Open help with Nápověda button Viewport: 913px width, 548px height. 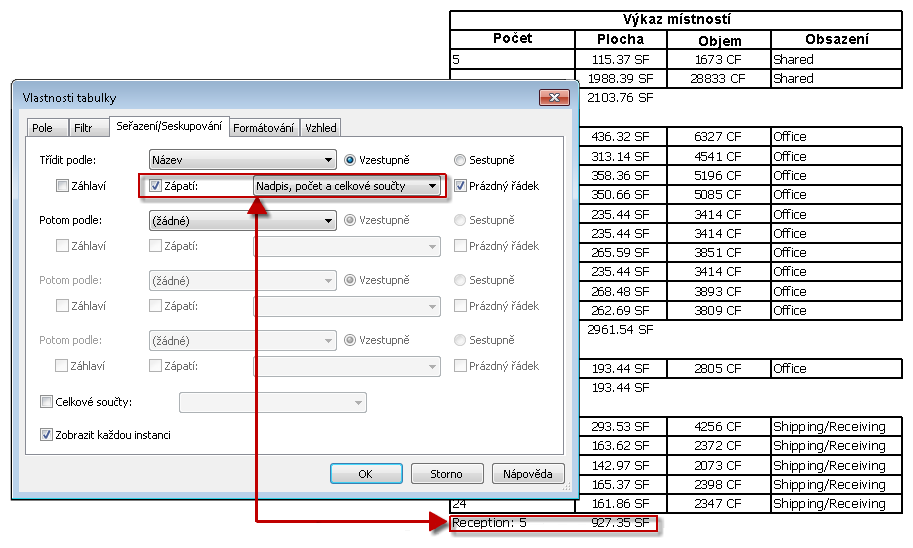tap(528, 473)
